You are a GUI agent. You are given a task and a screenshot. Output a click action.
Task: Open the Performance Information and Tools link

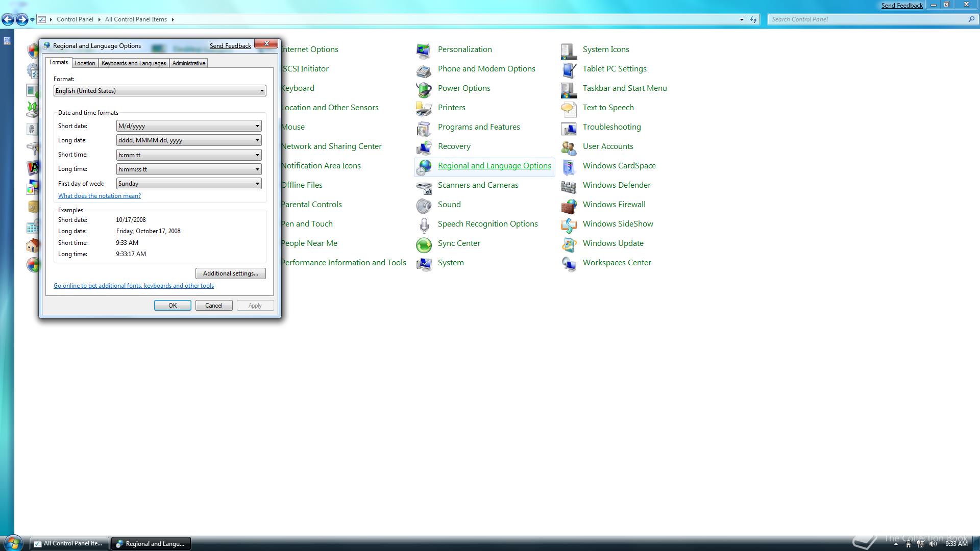(x=344, y=263)
